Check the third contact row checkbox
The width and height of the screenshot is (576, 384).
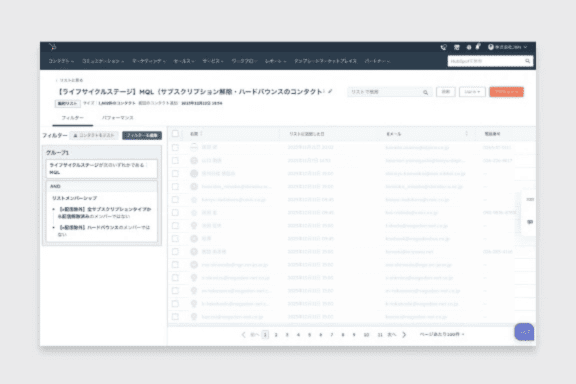point(175,173)
